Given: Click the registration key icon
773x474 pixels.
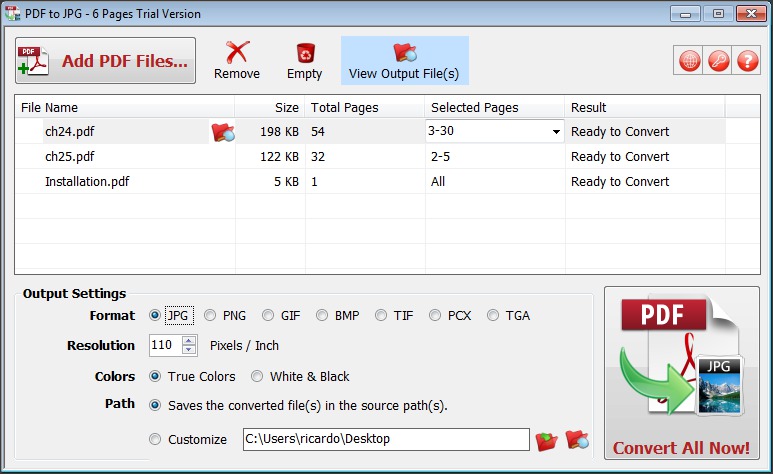Looking at the screenshot, I should (718, 61).
